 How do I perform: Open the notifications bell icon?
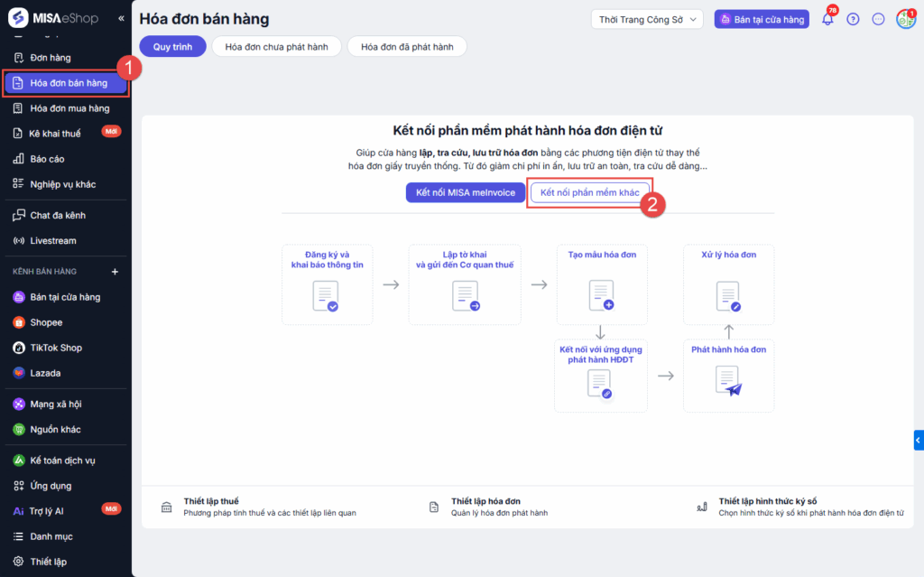(x=827, y=19)
